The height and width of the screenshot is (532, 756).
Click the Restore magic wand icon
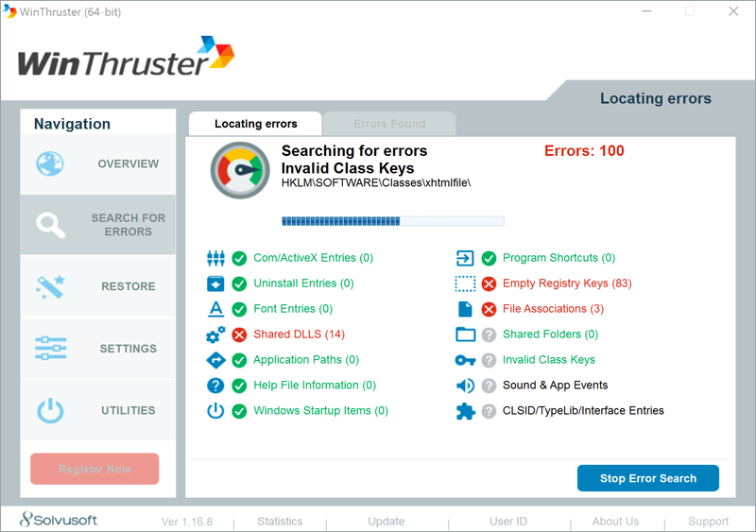(50, 286)
